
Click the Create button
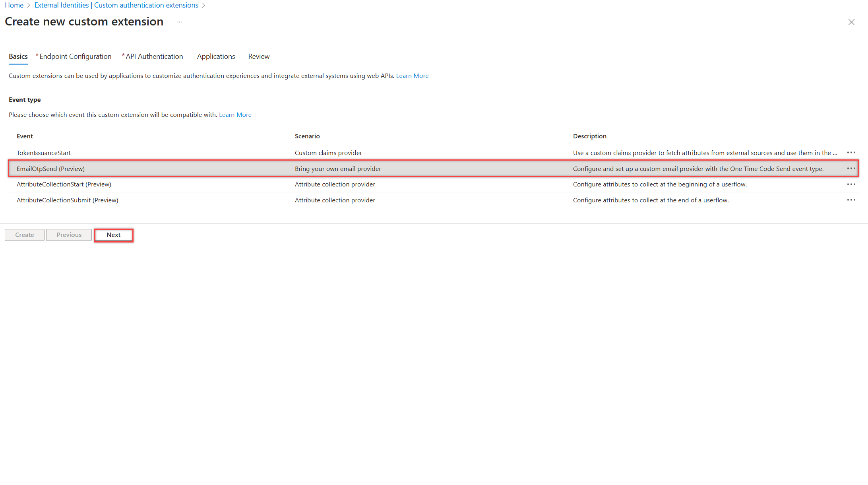[25, 235]
